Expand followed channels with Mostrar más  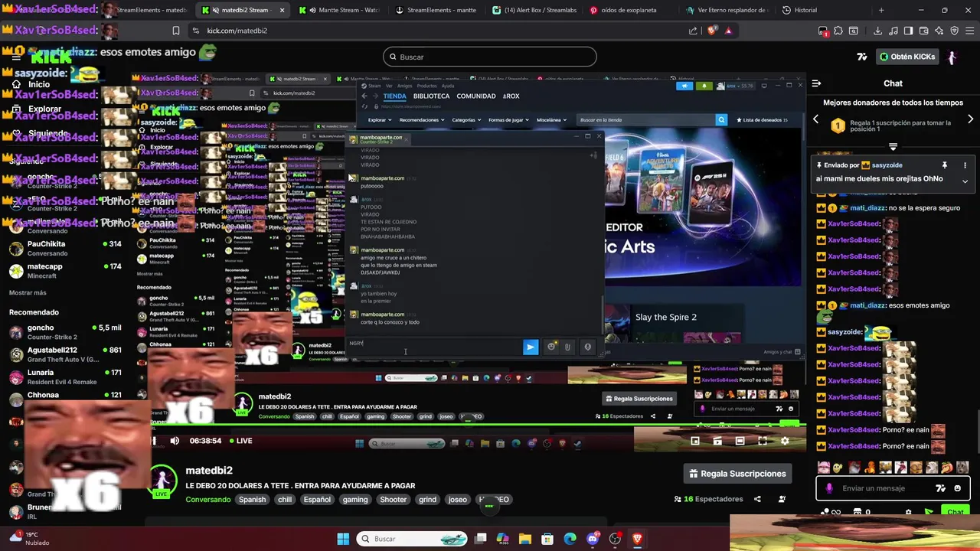[28, 292]
